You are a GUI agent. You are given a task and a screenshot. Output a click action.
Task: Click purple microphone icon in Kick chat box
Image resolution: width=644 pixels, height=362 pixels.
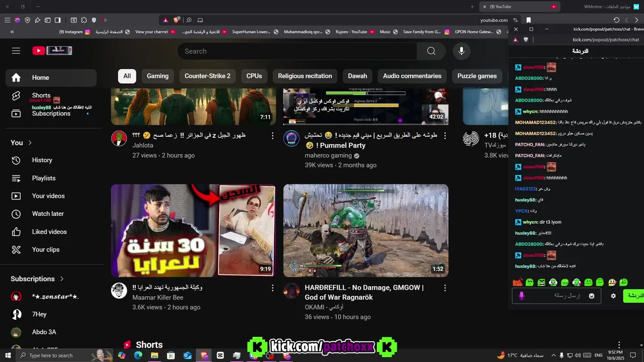(x=522, y=296)
